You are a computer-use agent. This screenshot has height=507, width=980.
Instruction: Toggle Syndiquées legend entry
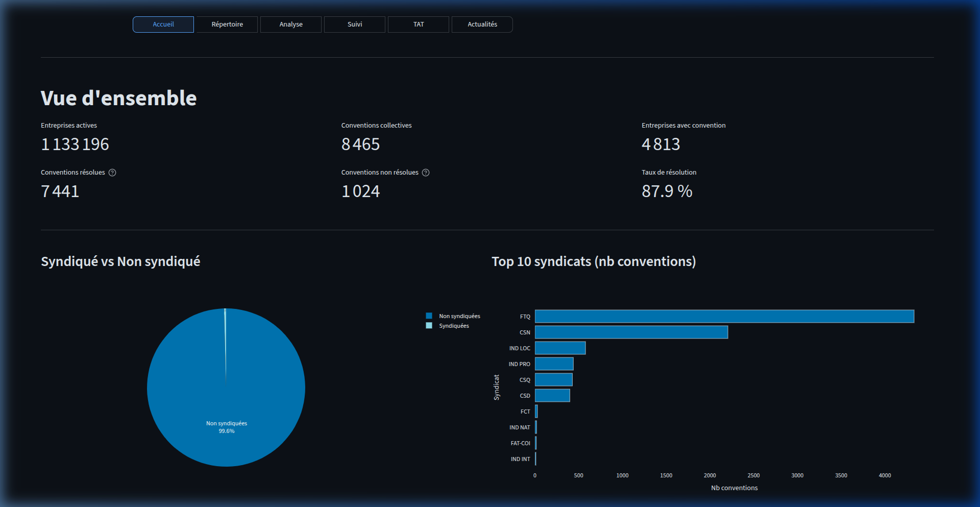[x=453, y=326]
